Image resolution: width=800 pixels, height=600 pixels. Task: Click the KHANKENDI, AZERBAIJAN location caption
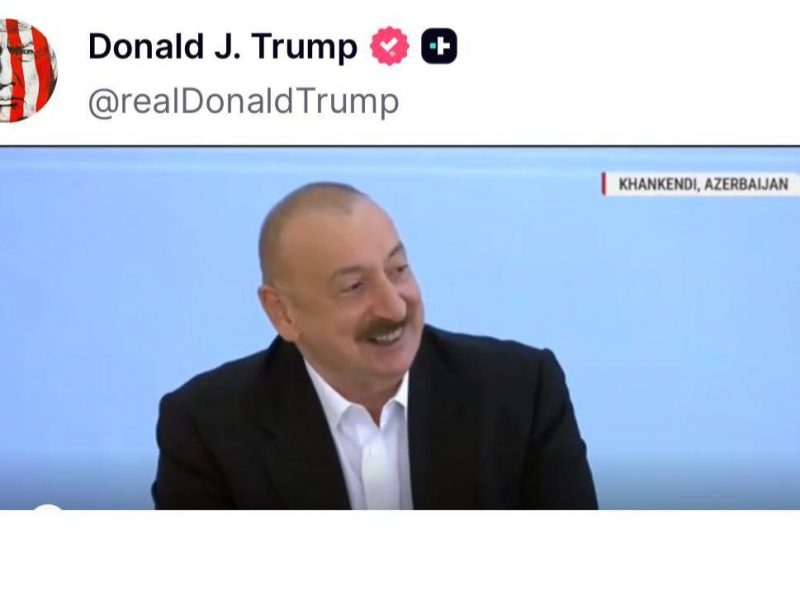[x=703, y=184]
